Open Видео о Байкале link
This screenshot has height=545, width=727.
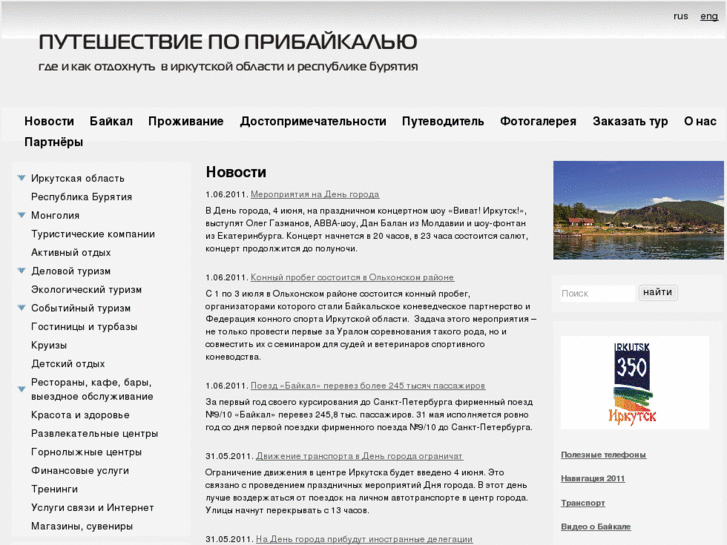pos(595,526)
